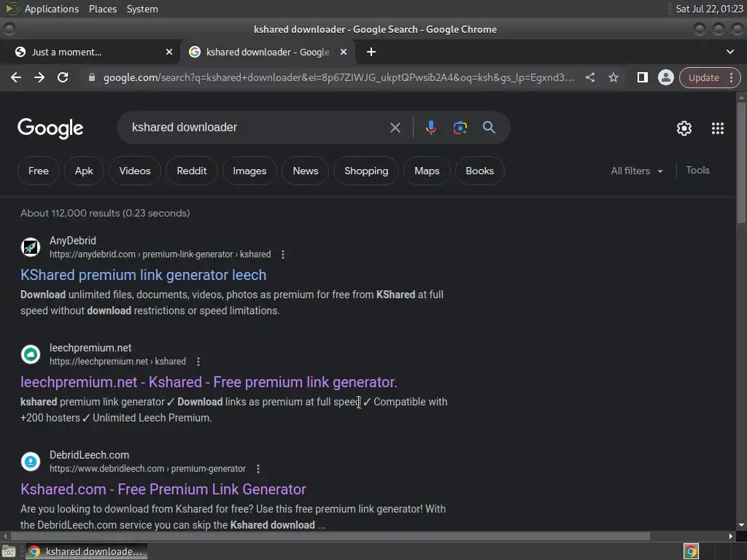Click the AnyDebrid site favicon
Viewport: 747px width, 560px height.
click(x=31, y=247)
